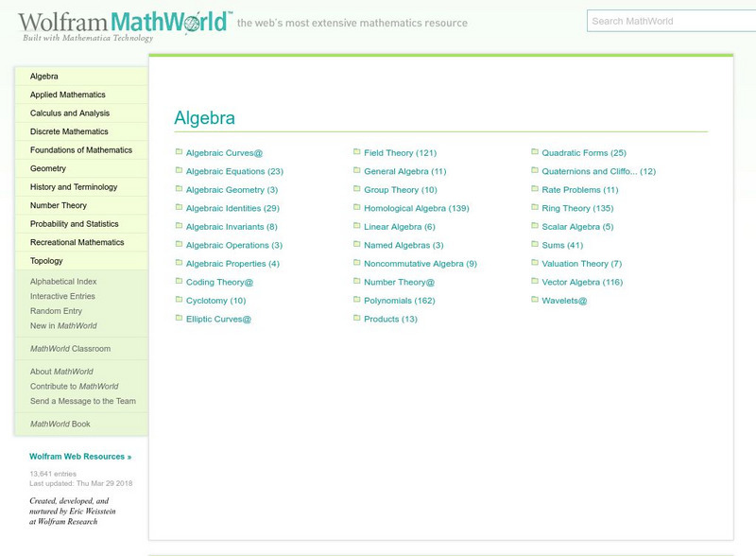Viewport: 756px width, 556px height.
Task: Click folder icon beside Group Theory
Action: click(x=357, y=189)
